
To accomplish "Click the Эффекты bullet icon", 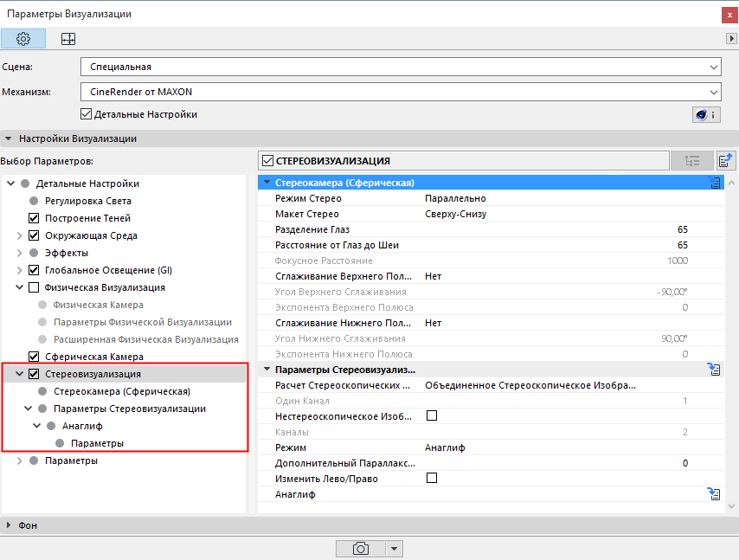I will [34, 253].
